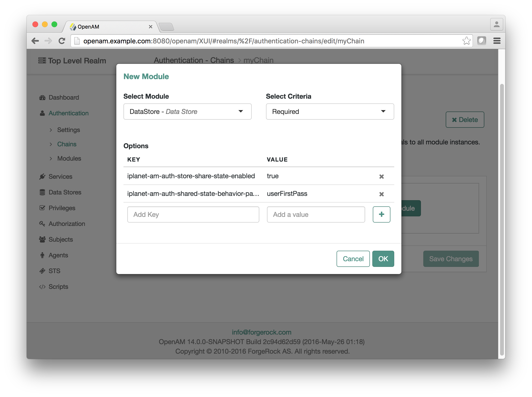Click Authentication - Chains breadcrumb
This screenshot has height=397, width=532.
pos(194,60)
